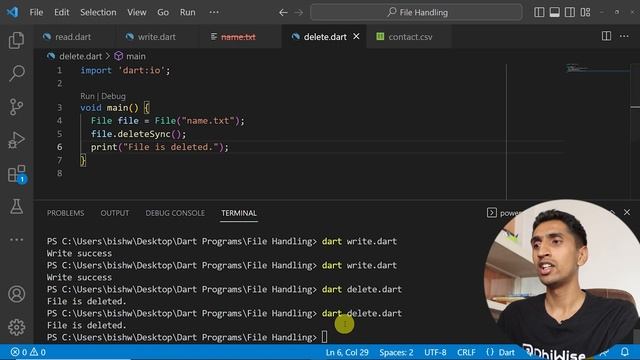Open the Accounts menu
Viewport: 640px width, 360px height.
pyautogui.click(x=16, y=294)
